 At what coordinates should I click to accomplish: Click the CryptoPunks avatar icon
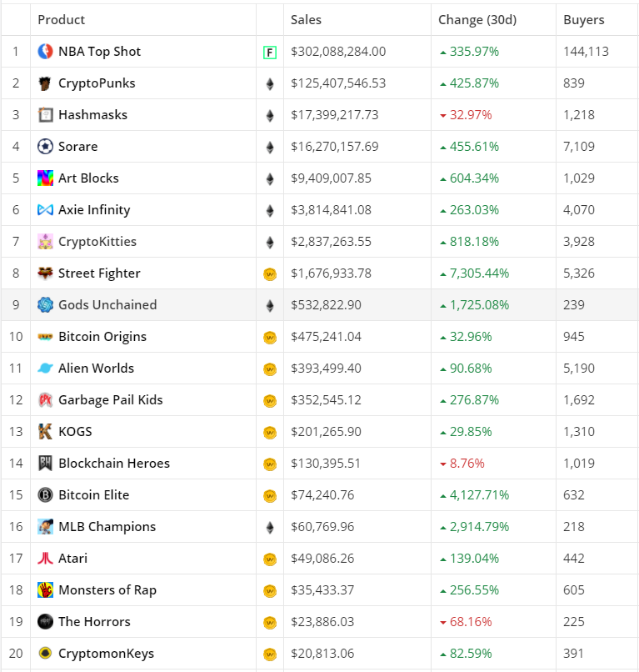[45, 83]
